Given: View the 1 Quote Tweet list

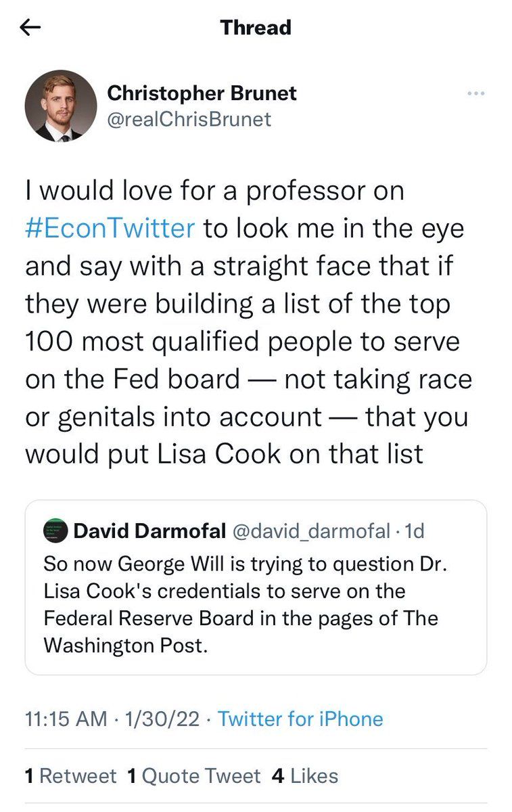Looking at the screenshot, I should click(194, 775).
